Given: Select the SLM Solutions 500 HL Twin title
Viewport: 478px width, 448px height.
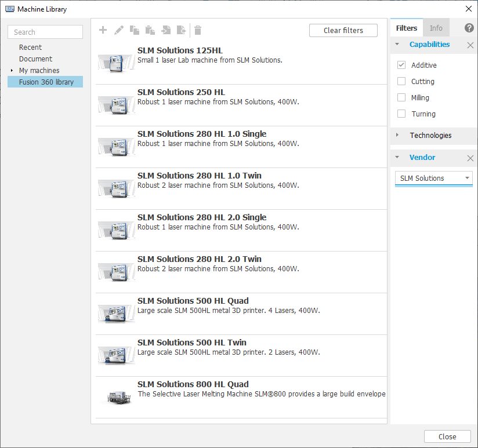Looking at the screenshot, I should (192, 343).
